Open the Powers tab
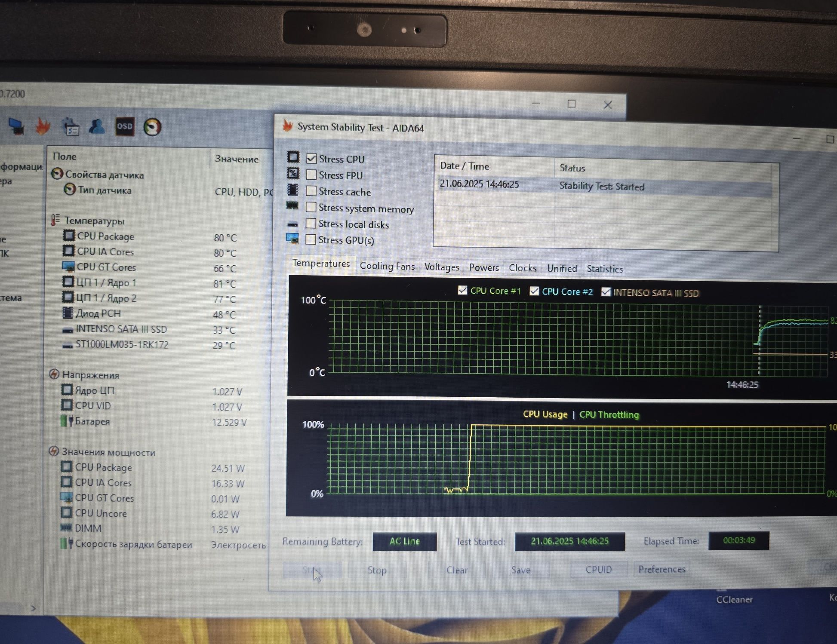This screenshot has width=837, height=644. tap(484, 267)
